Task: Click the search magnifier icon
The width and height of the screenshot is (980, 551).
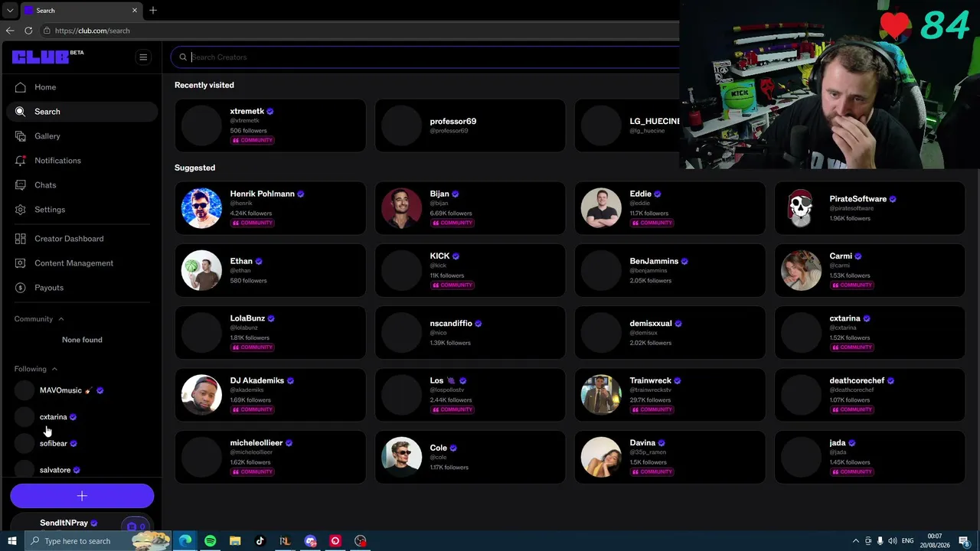Action: (x=183, y=57)
